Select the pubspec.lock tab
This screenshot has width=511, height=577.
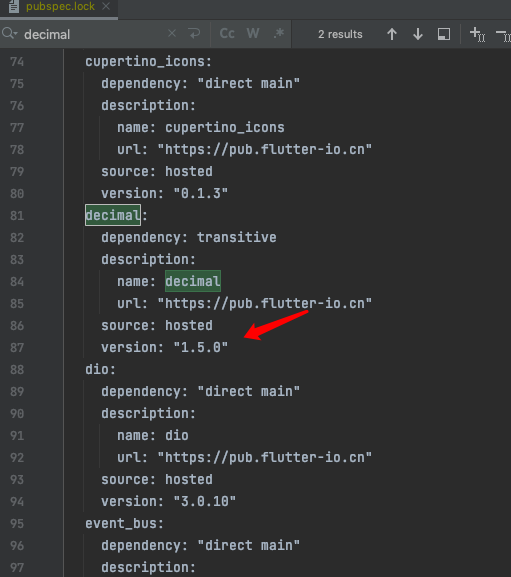[x=60, y=6]
